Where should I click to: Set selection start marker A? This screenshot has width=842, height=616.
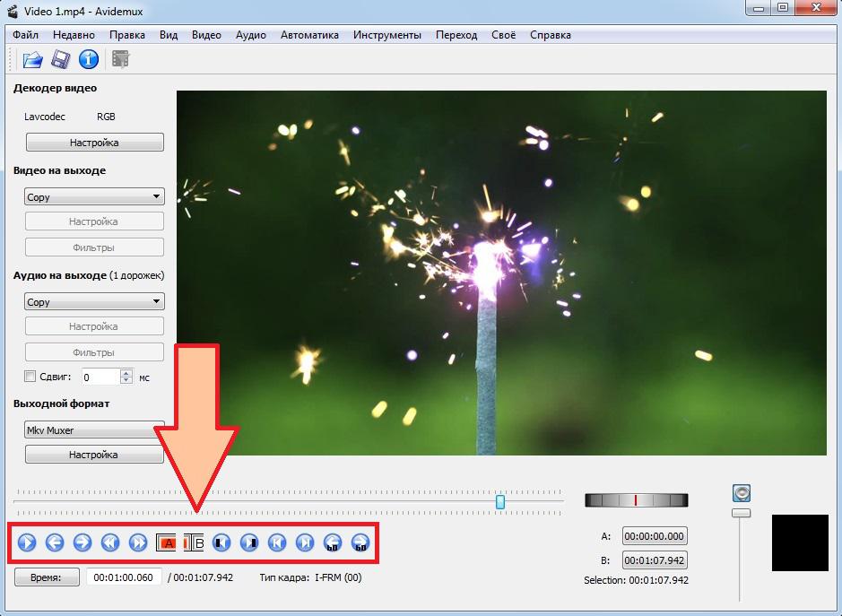click(167, 542)
